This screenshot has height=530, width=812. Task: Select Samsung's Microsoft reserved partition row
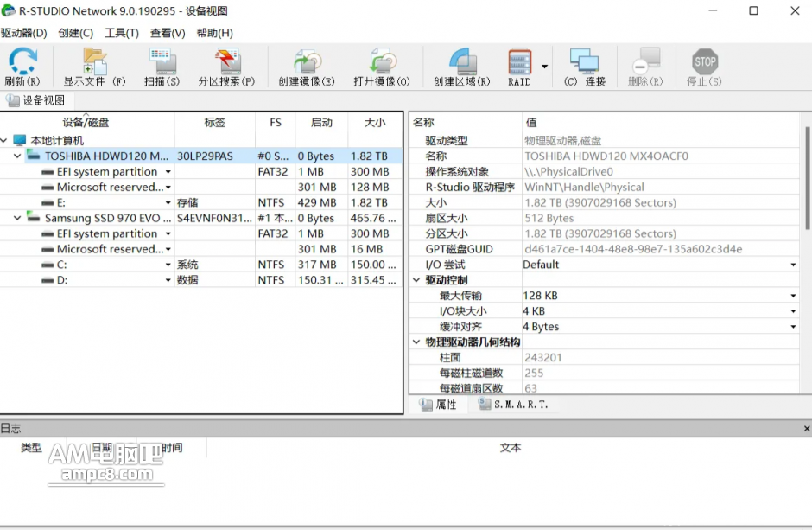tap(201, 249)
